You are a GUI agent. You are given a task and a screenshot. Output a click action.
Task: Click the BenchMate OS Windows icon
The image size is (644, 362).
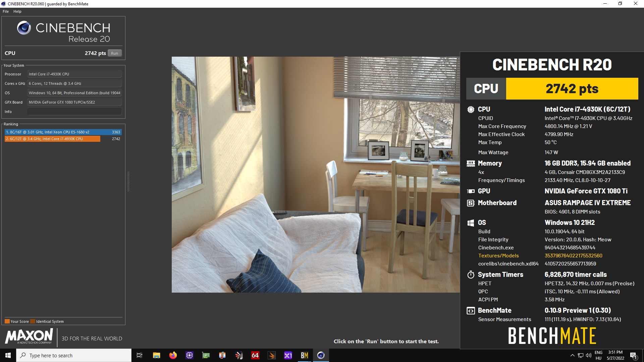click(x=471, y=223)
